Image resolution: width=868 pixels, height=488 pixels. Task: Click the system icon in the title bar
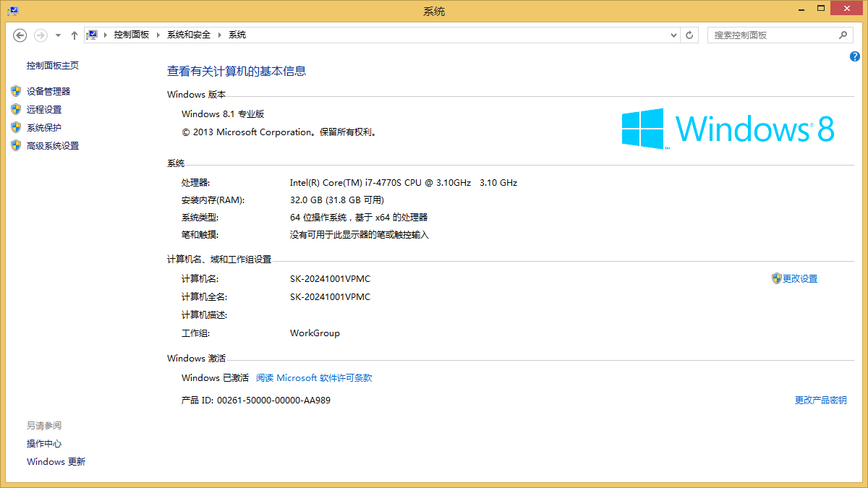click(x=12, y=11)
